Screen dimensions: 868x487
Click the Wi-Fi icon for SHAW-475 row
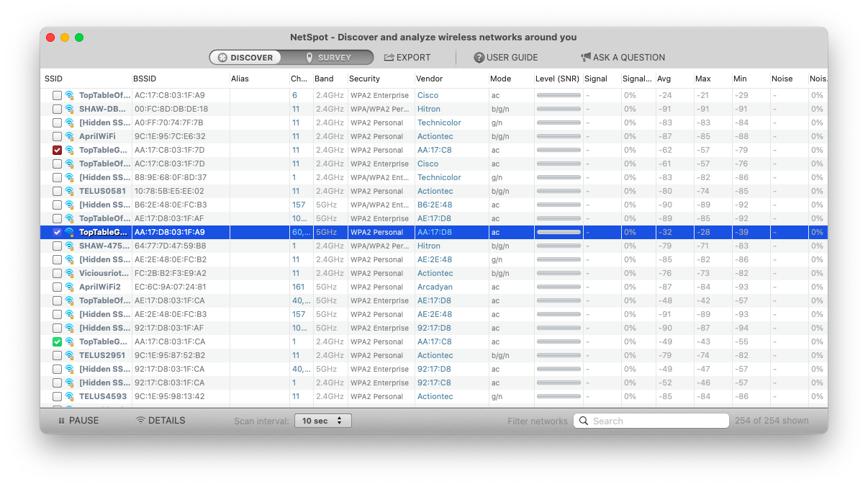coord(70,246)
